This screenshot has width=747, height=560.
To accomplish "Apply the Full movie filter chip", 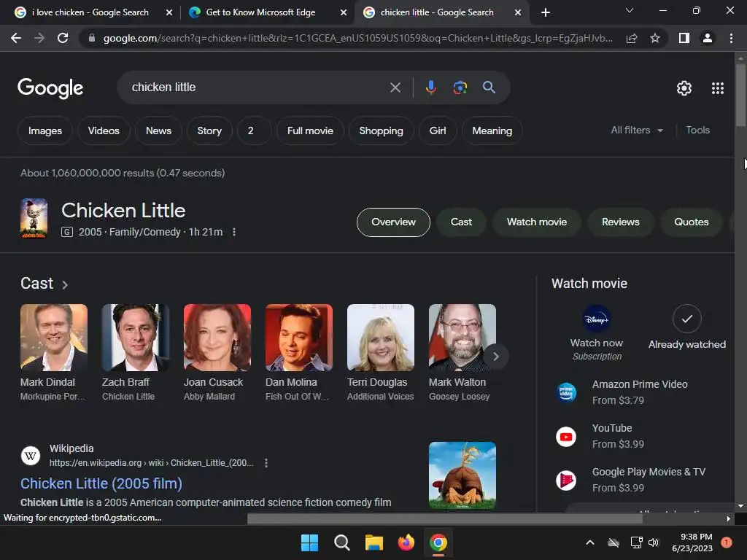I will coord(310,131).
